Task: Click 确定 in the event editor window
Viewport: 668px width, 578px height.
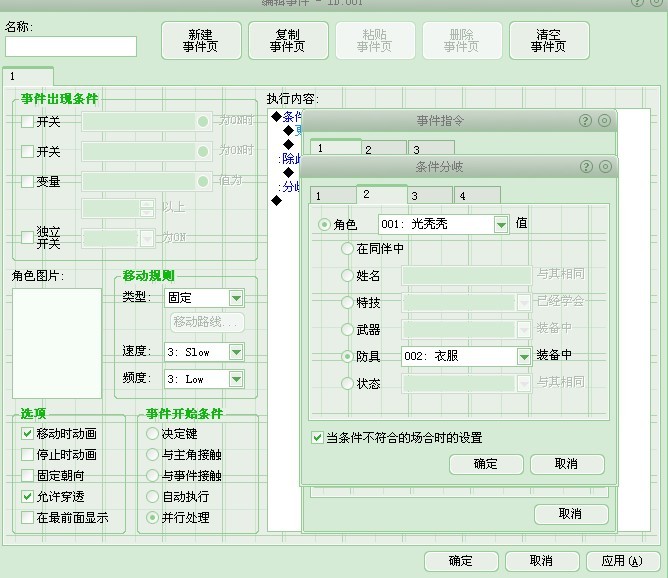Action: pos(461,561)
